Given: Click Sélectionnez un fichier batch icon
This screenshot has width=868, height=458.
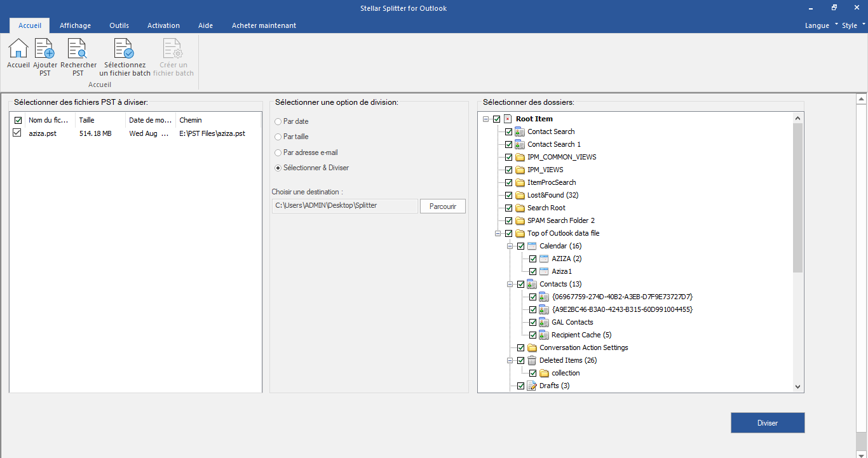Looking at the screenshot, I should pyautogui.click(x=124, y=48).
